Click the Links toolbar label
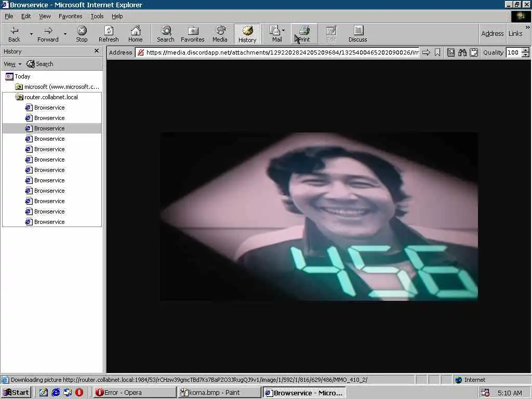This screenshot has height=399, width=532. click(515, 33)
